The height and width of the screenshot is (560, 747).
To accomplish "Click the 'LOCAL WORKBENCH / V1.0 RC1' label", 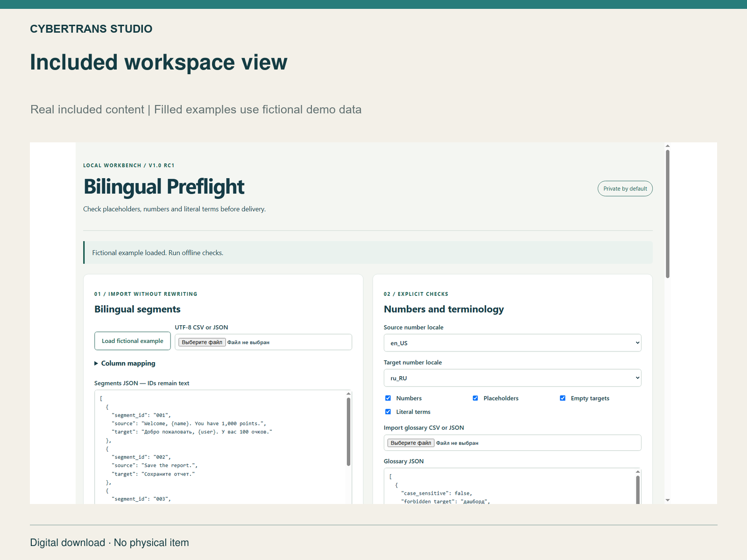I will tap(129, 165).
